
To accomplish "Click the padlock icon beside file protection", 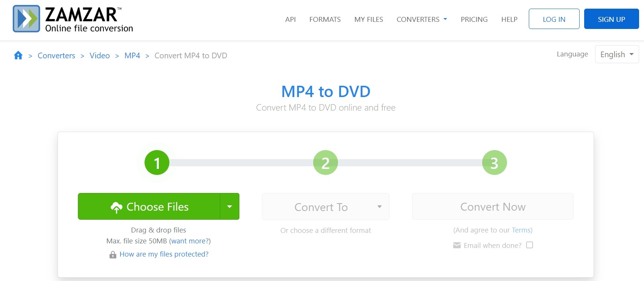I will point(113,255).
